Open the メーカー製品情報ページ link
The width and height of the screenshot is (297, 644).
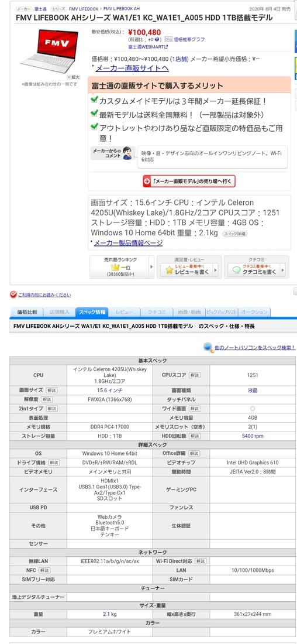pyautogui.click(x=128, y=243)
